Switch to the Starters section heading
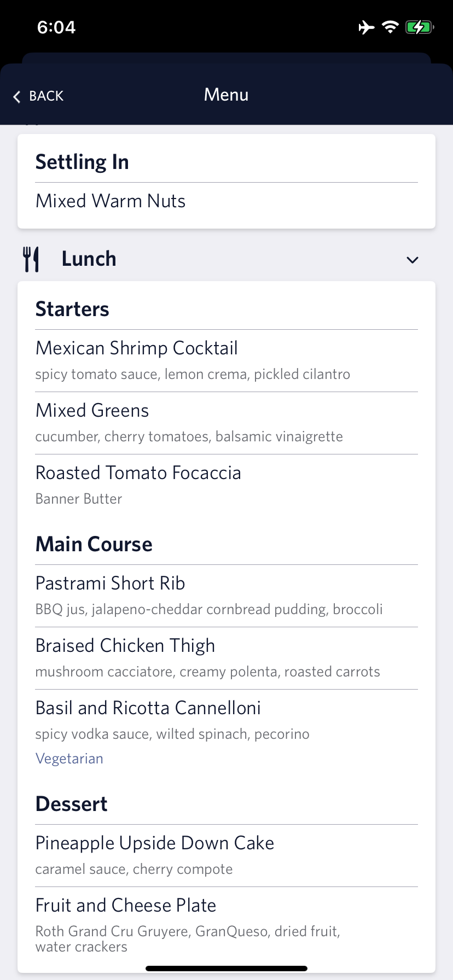453x980 pixels. click(x=72, y=308)
